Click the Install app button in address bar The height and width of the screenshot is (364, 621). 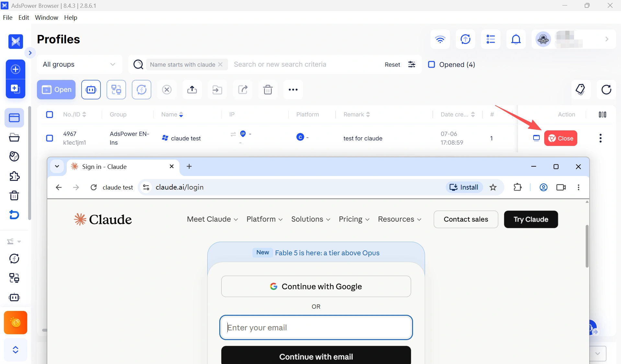click(x=464, y=187)
